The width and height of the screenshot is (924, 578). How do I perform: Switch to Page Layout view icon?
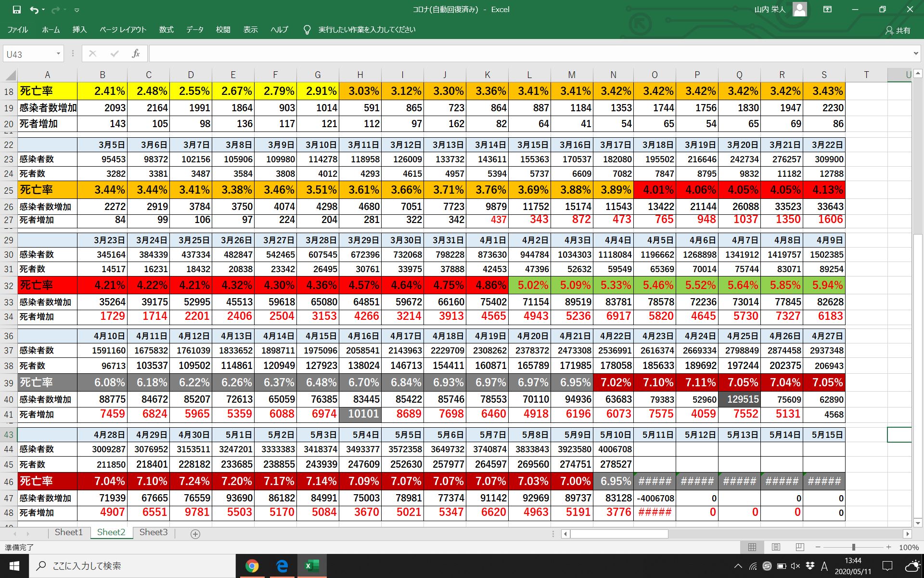pos(776,547)
